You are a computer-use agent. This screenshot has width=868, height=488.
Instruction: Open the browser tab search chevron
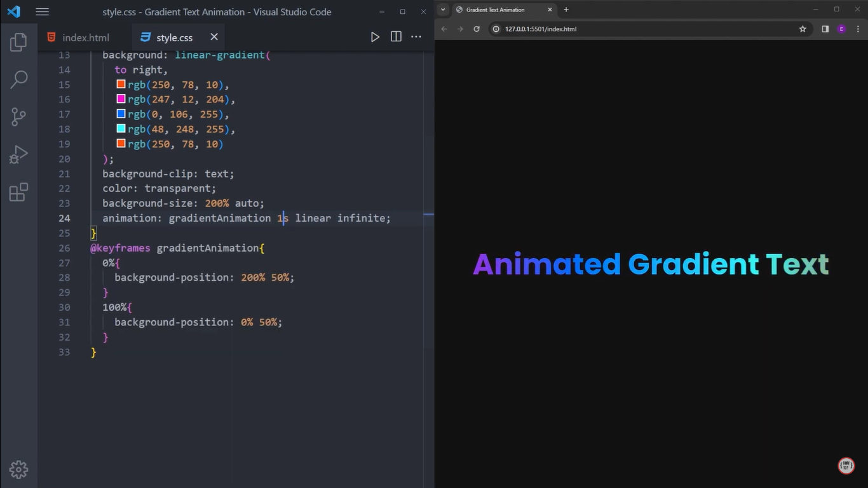[x=444, y=10]
